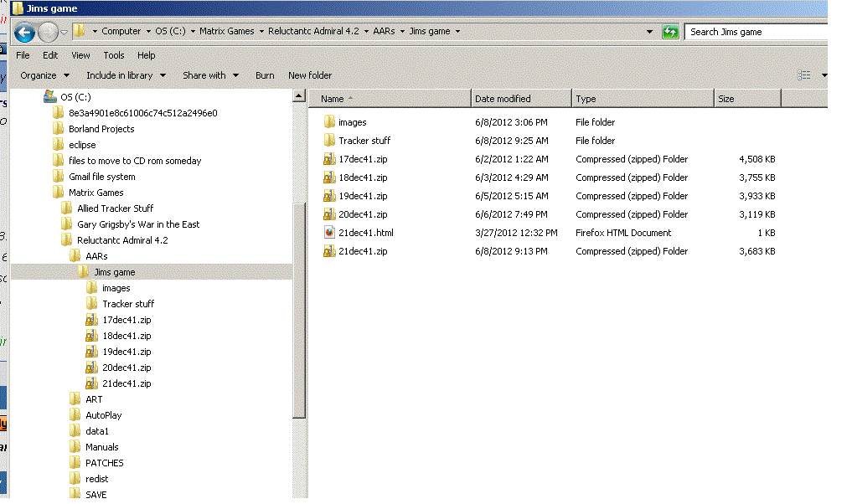Click AARs in the address breadcrumb
The image size is (852, 504).
(384, 31)
